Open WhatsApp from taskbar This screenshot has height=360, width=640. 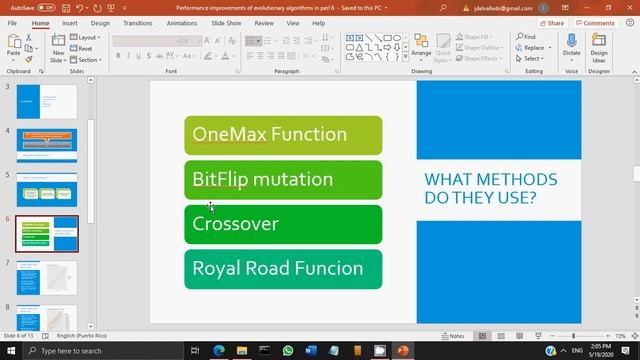(x=288, y=350)
